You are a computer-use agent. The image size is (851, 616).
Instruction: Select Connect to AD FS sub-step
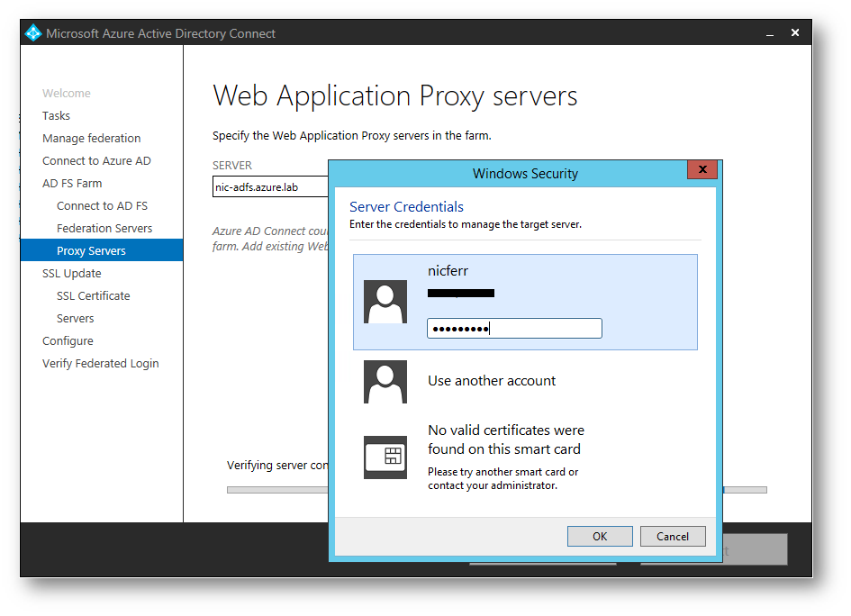click(x=102, y=205)
